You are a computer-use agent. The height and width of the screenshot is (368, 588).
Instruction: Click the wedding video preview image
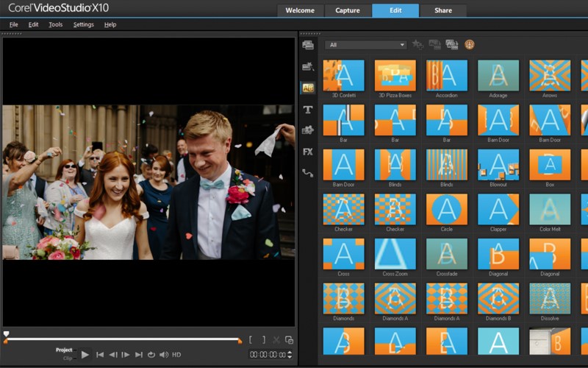pyautogui.click(x=149, y=182)
